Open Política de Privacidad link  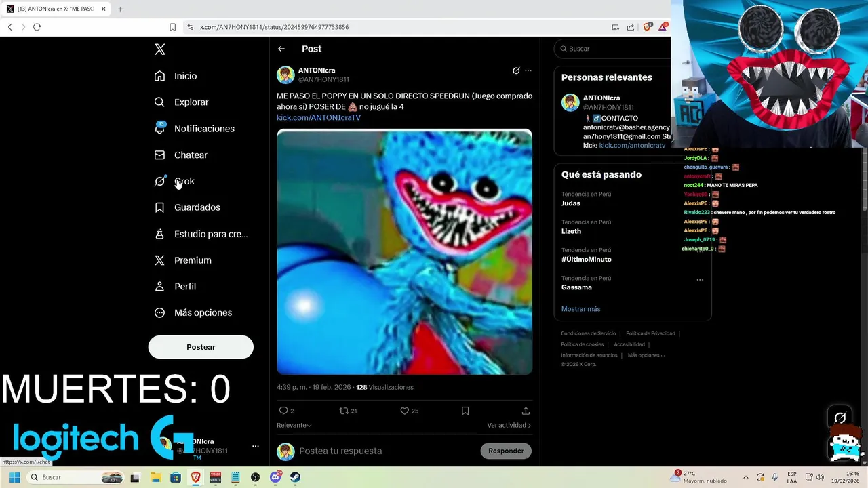[650, 333]
